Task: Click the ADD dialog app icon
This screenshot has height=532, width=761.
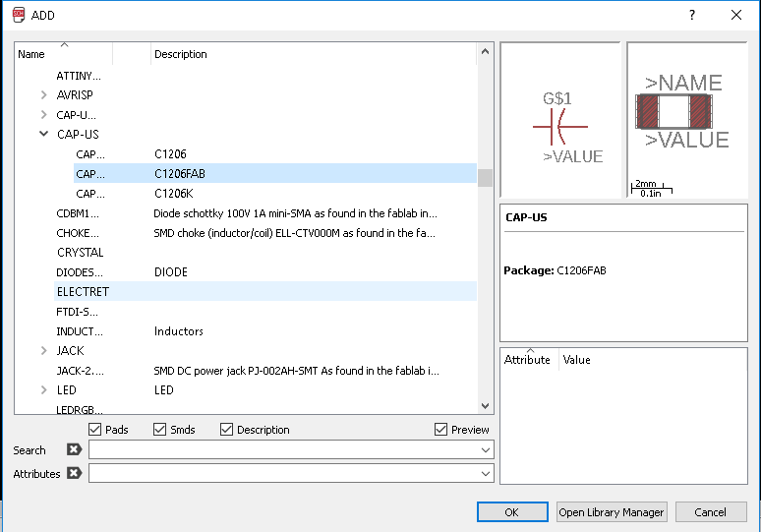Action: pyautogui.click(x=19, y=15)
